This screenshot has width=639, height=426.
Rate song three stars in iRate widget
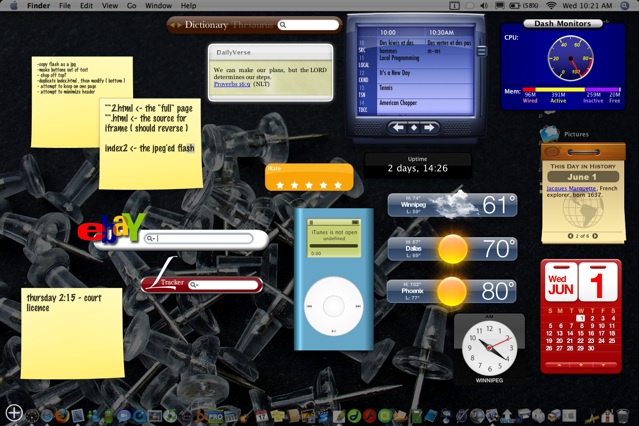[309, 185]
